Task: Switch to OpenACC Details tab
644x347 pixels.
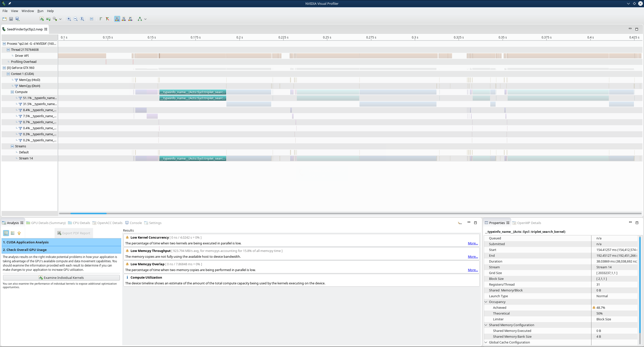Action: point(107,223)
